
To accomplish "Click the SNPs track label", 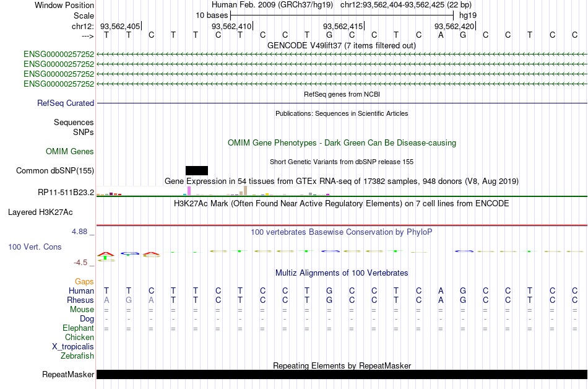I will [84, 132].
